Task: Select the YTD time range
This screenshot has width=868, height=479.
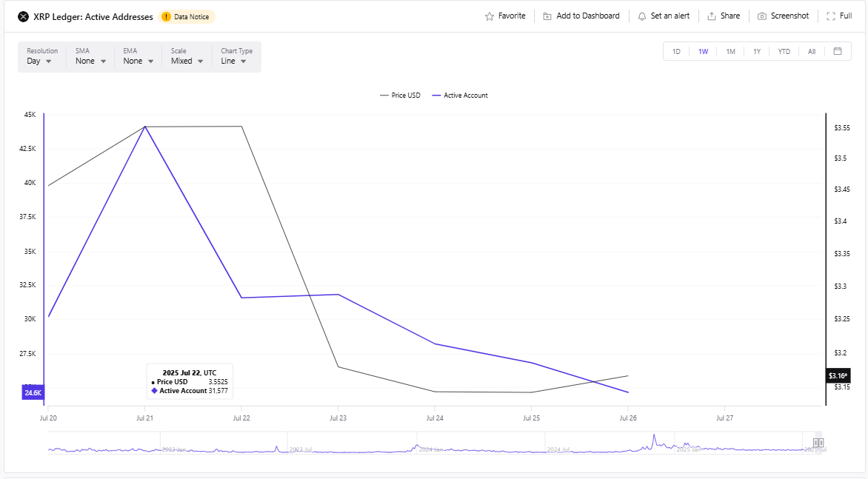Action: point(784,52)
